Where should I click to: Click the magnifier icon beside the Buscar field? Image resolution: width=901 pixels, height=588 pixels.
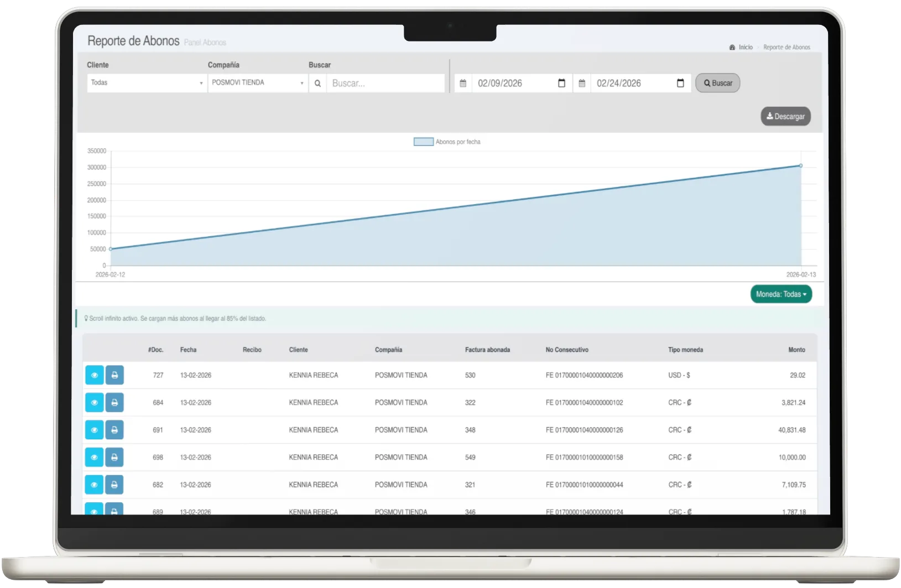click(x=317, y=84)
